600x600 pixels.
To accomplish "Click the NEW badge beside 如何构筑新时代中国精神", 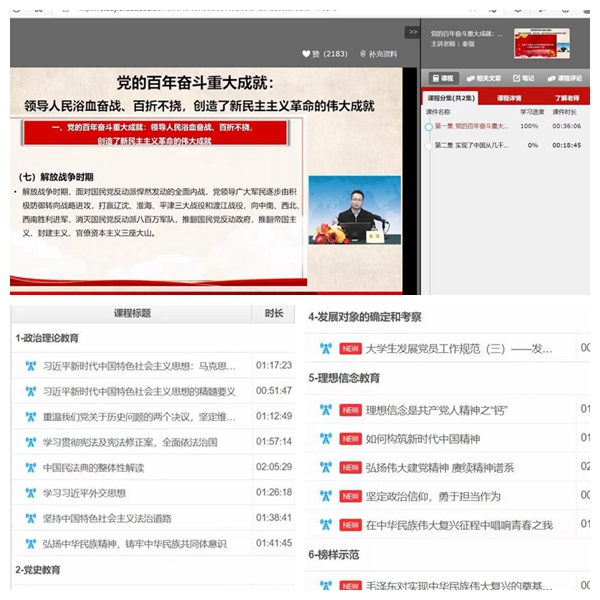I will point(350,438).
